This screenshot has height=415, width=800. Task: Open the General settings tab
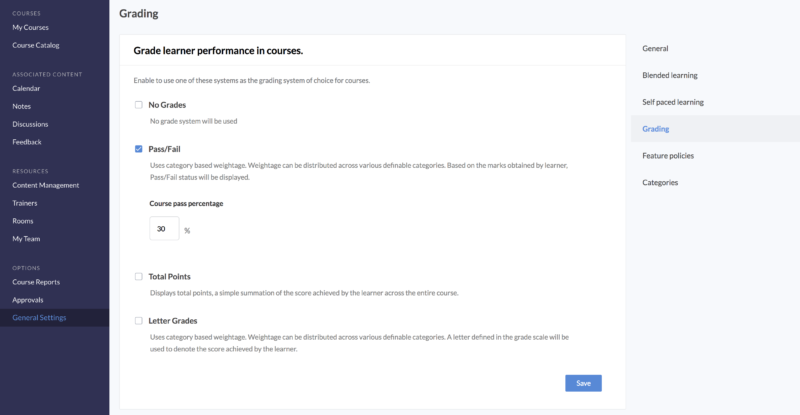[655, 48]
